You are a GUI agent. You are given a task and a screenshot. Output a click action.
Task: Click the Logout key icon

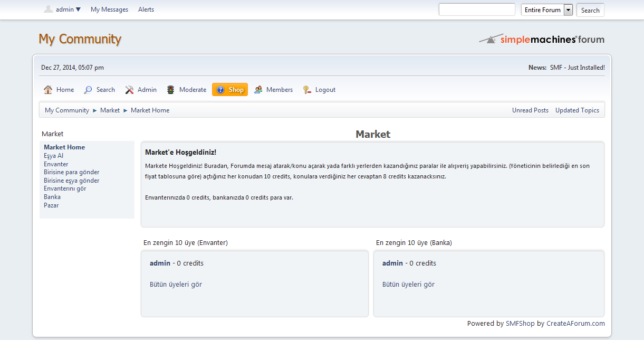(307, 90)
